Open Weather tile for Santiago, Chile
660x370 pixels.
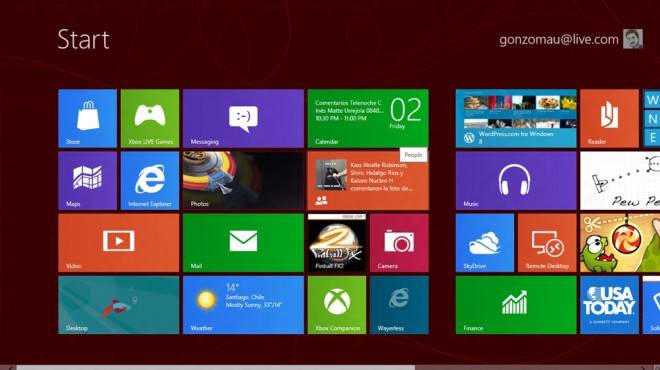coord(243,305)
